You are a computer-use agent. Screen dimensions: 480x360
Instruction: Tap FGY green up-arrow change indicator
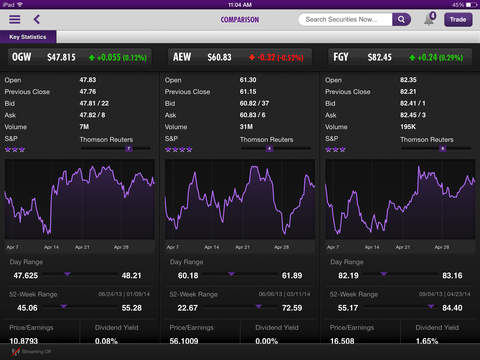coord(412,58)
